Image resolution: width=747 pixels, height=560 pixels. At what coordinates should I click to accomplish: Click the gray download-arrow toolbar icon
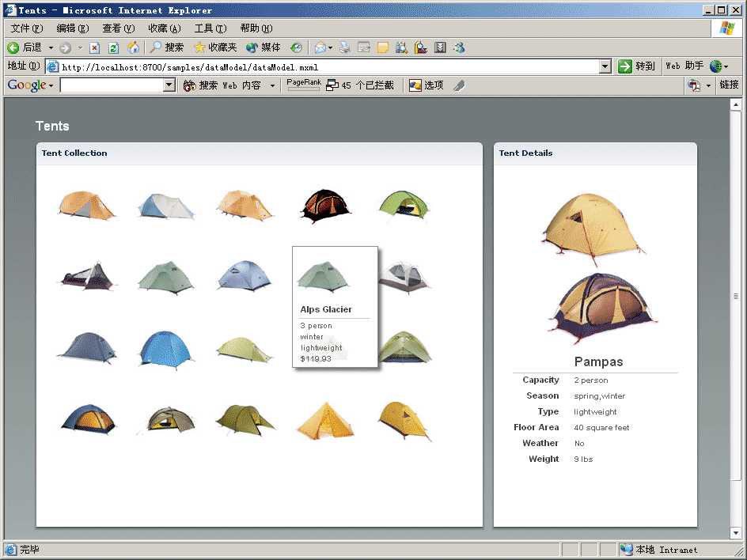[x=440, y=47]
